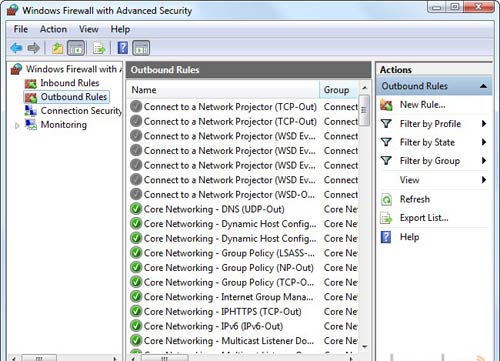Click the Export List icon in Actions pane
This screenshot has width=500, height=361.
point(386,218)
